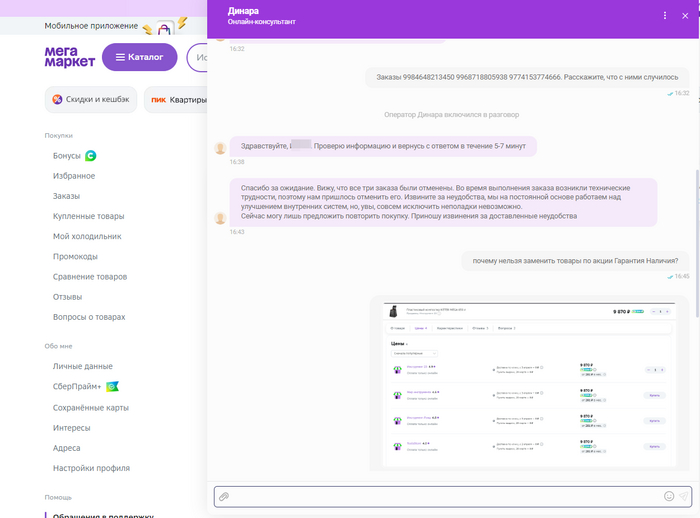Open Интересы section
Screen dimensions: 700x518
(71, 428)
